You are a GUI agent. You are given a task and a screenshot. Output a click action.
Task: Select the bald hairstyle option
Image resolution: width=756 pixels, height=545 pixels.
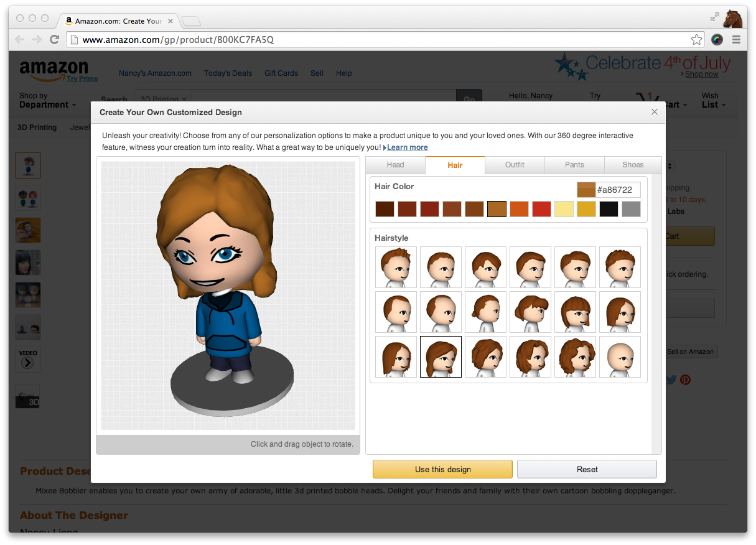tap(620, 357)
